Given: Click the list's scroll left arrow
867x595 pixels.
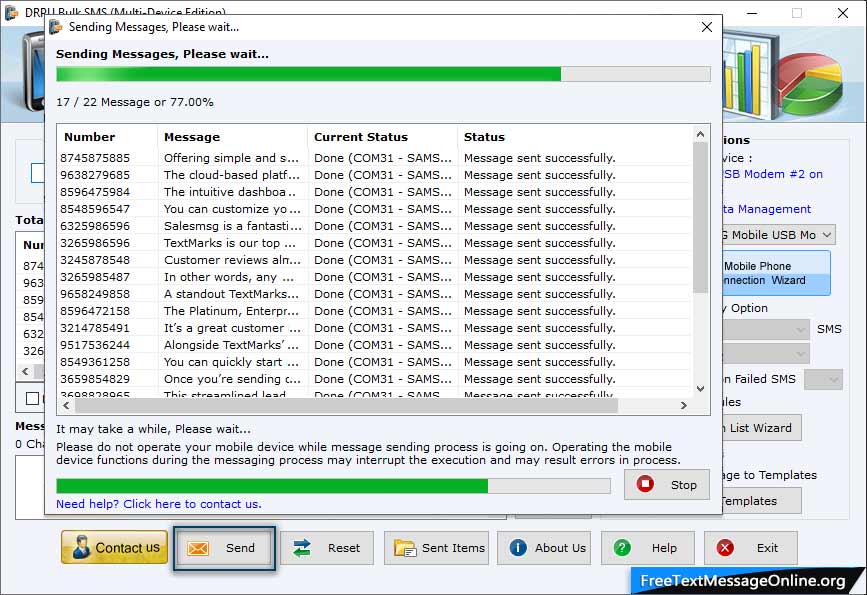Looking at the screenshot, I should (66, 405).
